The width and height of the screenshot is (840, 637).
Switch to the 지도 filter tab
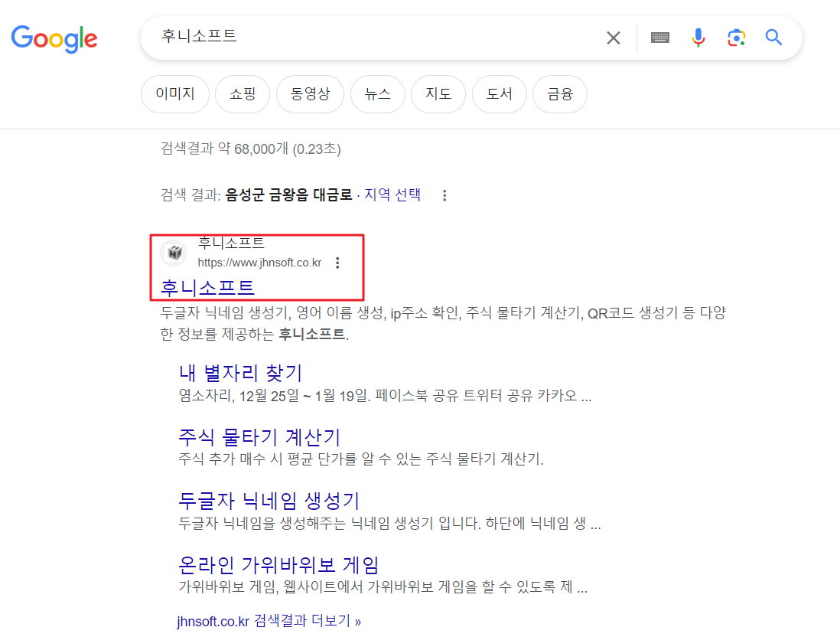click(x=438, y=94)
